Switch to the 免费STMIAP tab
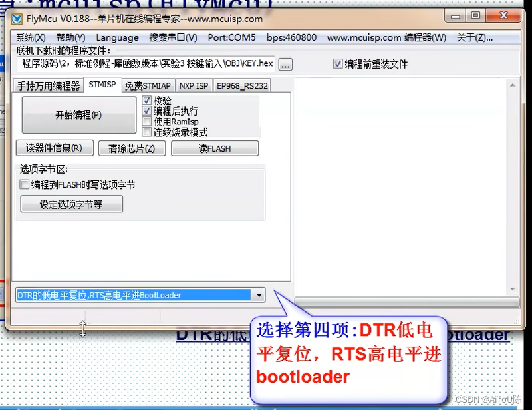This screenshot has height=410, width=532. tap(148, 86)
